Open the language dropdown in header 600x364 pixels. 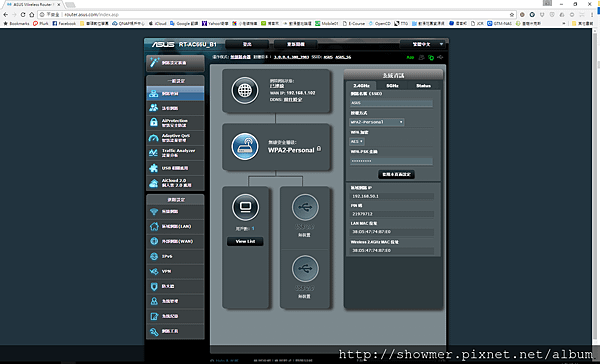point(422,44)
